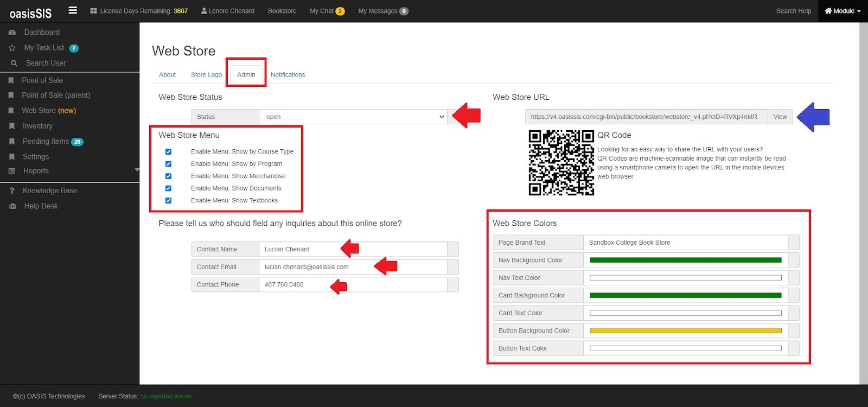Click the Reports list icon in sidebar

pyautogui.click(x=12, y=171)
